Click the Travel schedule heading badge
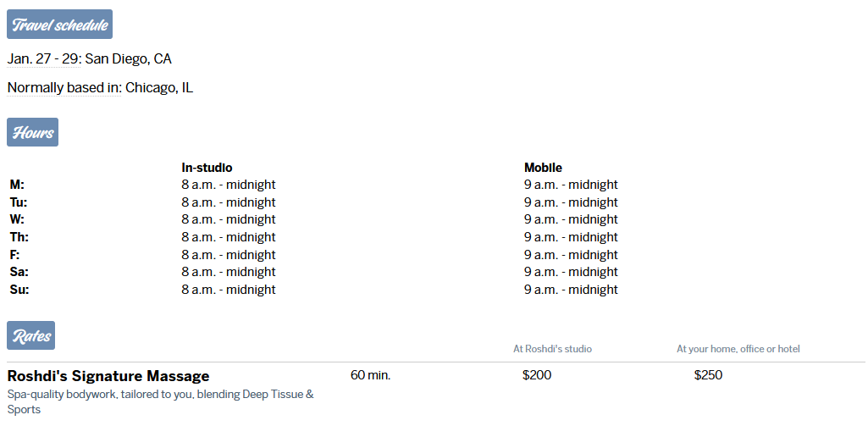Image resolution: width=868 pixels, height=437 pixels. coord(59,25)
